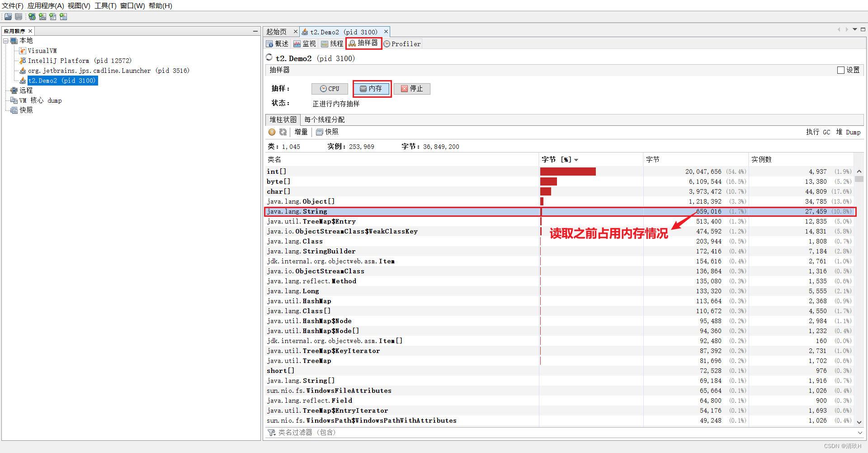The width and height of the screenshot is (868, 453).
Task: Click the Add Remote Host toolbar icon
Action: tap(32, 17)
